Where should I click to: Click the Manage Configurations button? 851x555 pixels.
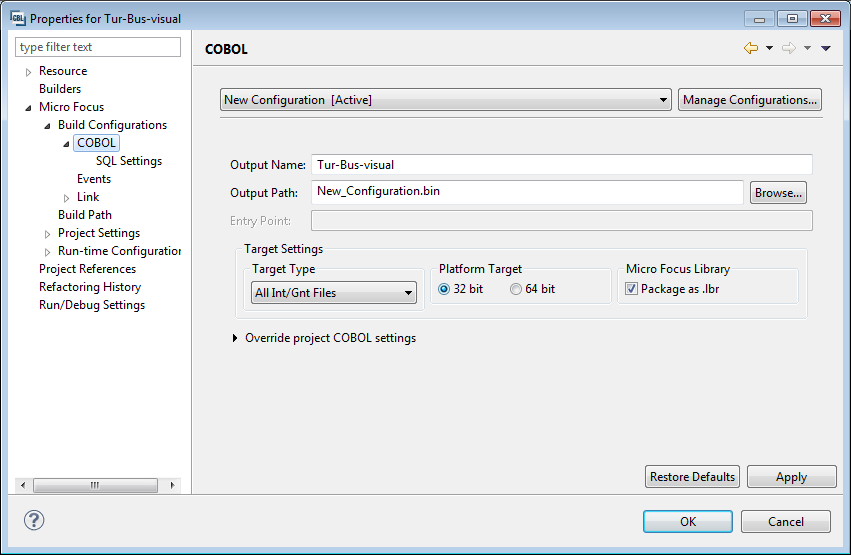click(750, 100)
